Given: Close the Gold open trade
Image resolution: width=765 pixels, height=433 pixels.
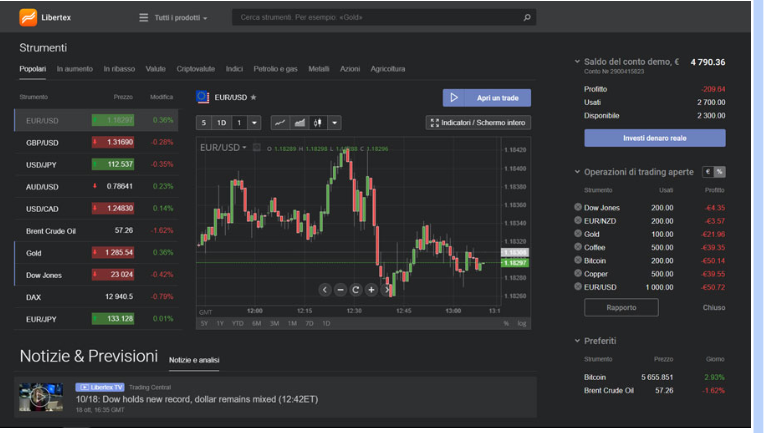Looking at the screenshot, I should pyautogui.click(x=578, y=234).
